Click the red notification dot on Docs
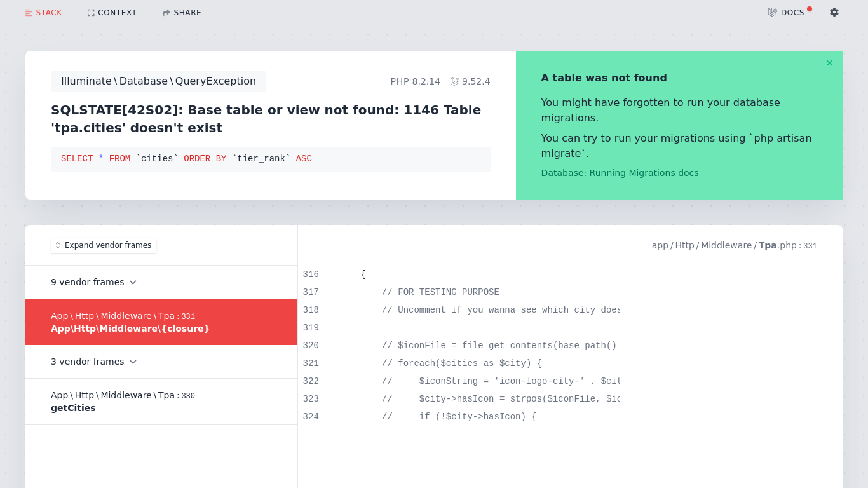This screenshot has height=488, width=868. click(x=810, y=9)
